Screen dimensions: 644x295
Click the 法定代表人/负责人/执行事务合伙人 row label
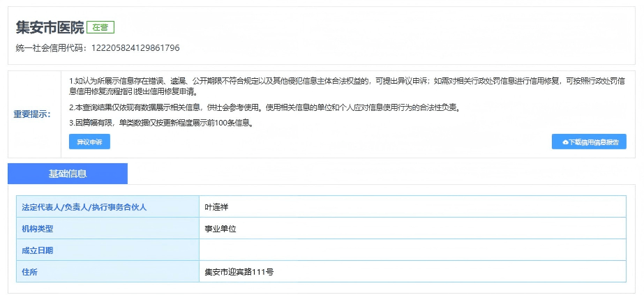[84, 207]
